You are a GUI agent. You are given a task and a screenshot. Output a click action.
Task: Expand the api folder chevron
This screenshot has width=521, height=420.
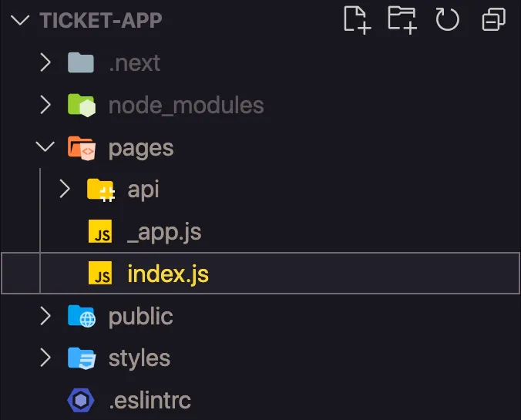tap(65, 189)
